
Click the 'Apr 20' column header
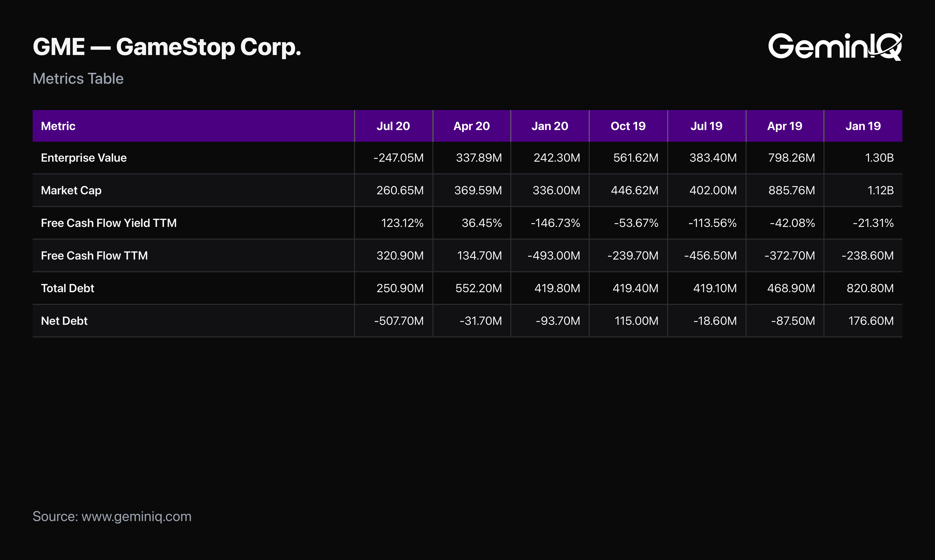click(x=472, y=126)
